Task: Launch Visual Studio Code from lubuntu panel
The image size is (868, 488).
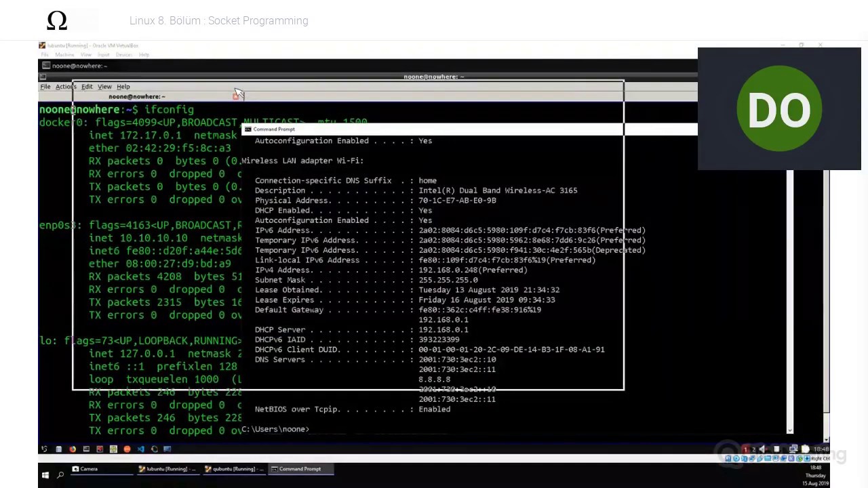Action: click(x=141, y=449)
